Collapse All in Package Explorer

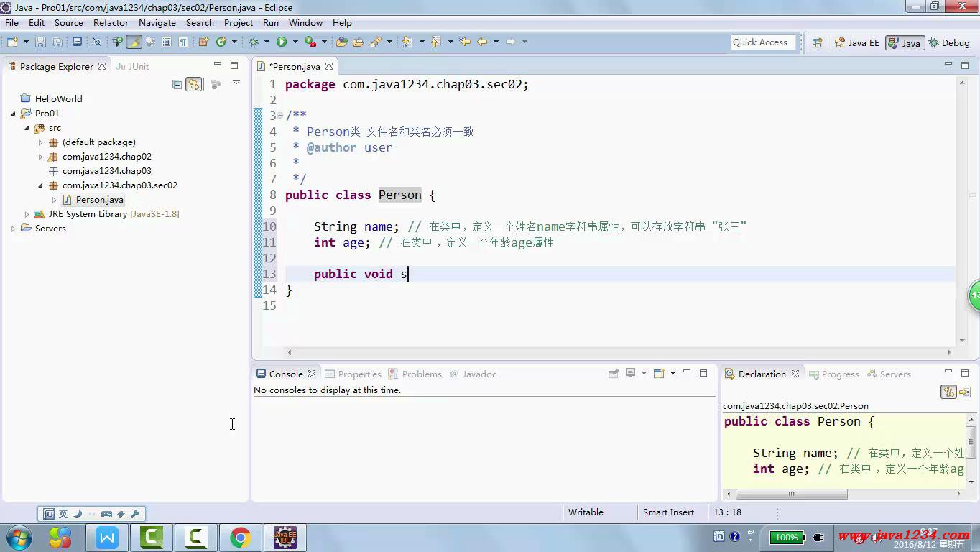(x=177, y=84)
